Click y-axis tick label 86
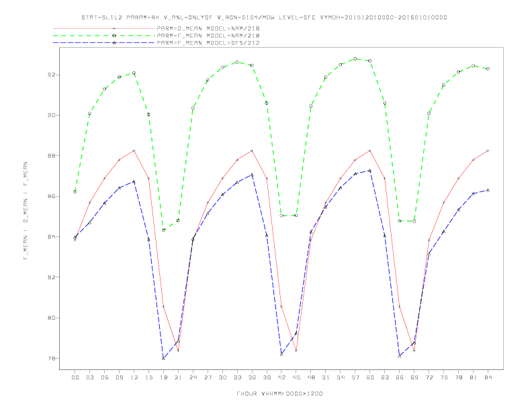 coord(52,196)
